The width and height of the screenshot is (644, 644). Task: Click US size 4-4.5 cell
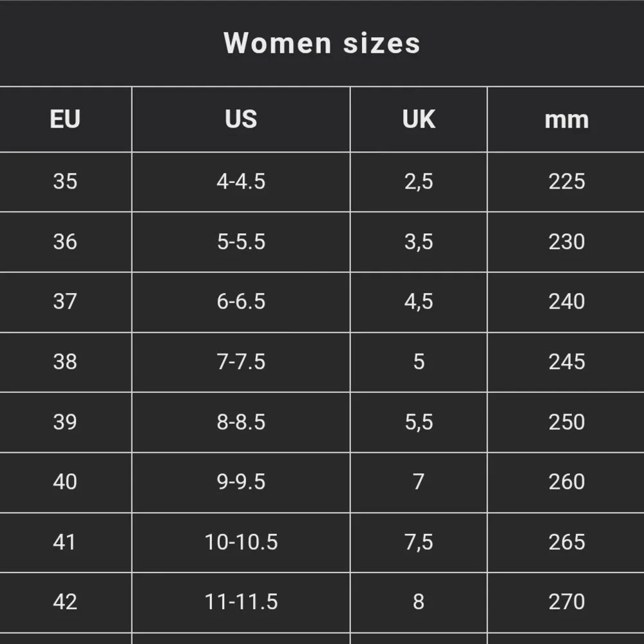[241, 182]
